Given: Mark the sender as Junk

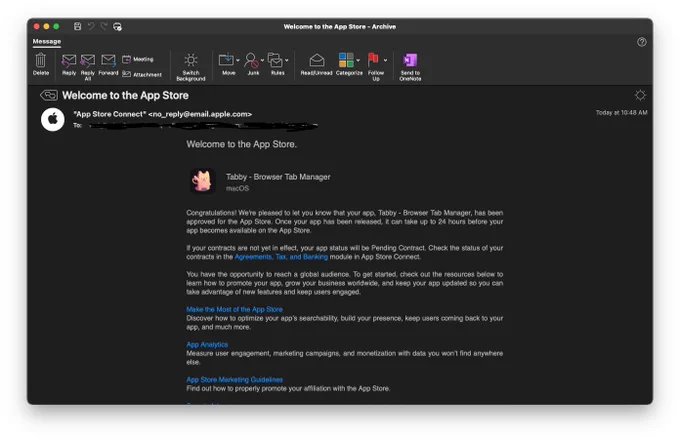Looking at the screenshot, I should [251, 60].
